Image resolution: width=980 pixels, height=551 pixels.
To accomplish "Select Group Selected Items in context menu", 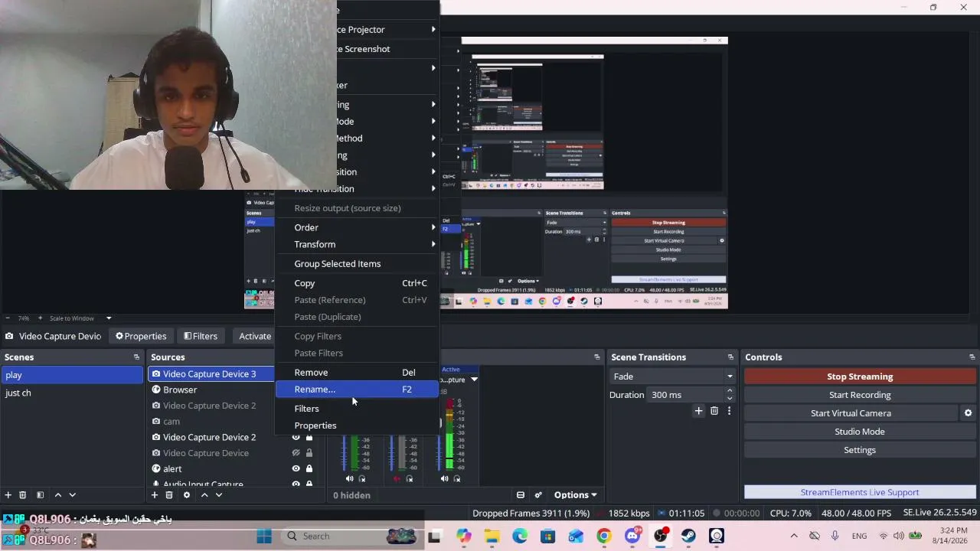I will (x=357, y=263).
